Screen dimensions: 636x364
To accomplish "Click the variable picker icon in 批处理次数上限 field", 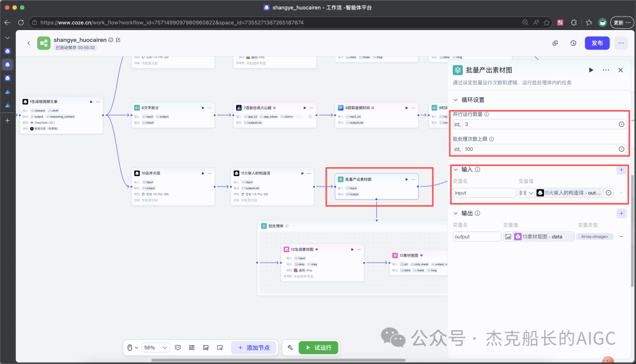I will click(621, 150).
